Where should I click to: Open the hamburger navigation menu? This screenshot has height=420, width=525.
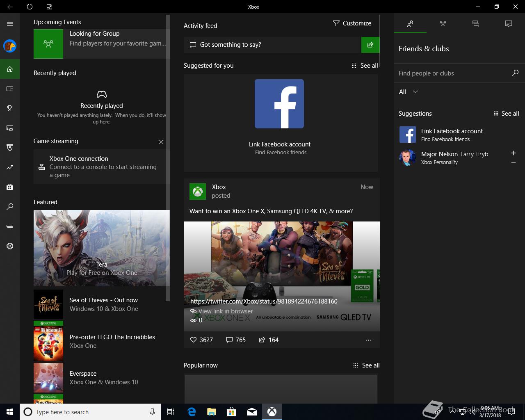[x=10, y=24]
